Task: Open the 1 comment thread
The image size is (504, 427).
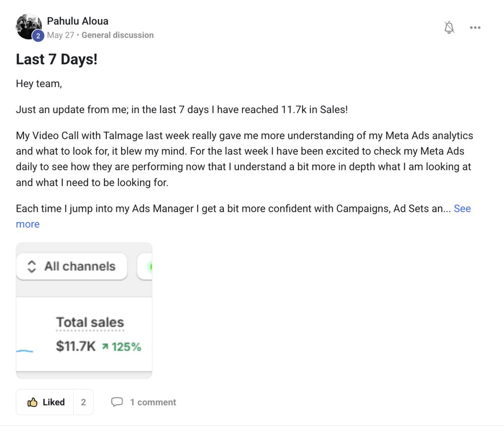Action: 144,402
